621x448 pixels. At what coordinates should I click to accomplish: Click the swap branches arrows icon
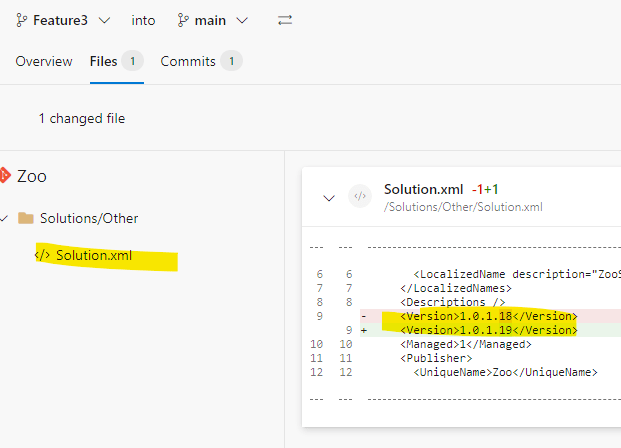tap(285, 20)
